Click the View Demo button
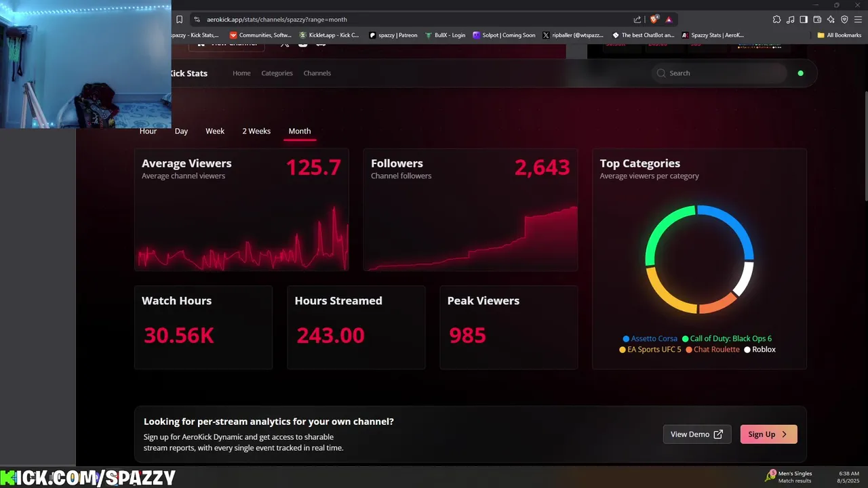Viewport: 868px width, 488px height. (x=697, y=434)
